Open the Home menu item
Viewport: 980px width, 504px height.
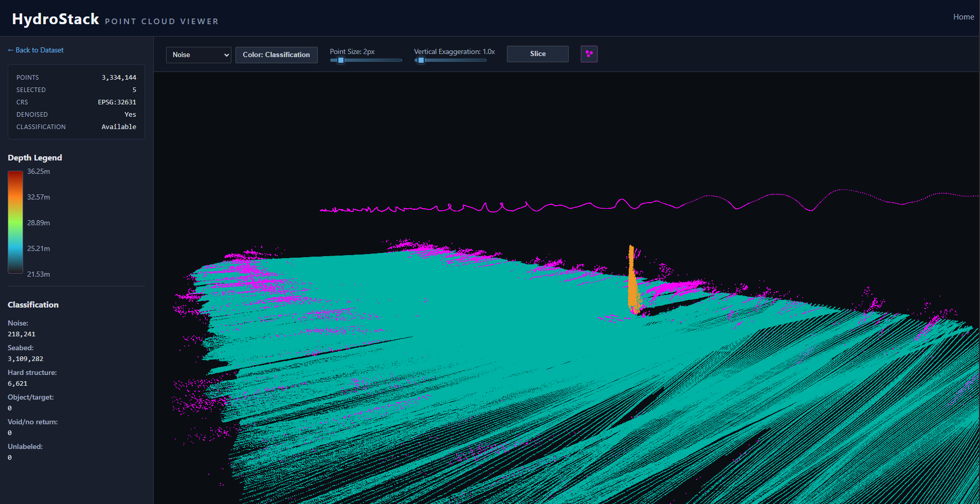pyautogui.click(x=964, y=16)
